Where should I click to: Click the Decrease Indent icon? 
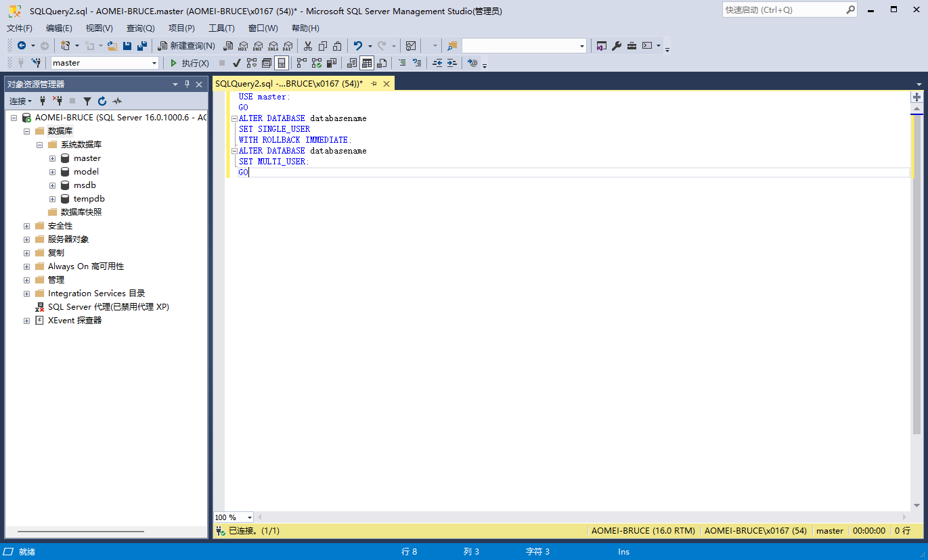pos(437,63)
